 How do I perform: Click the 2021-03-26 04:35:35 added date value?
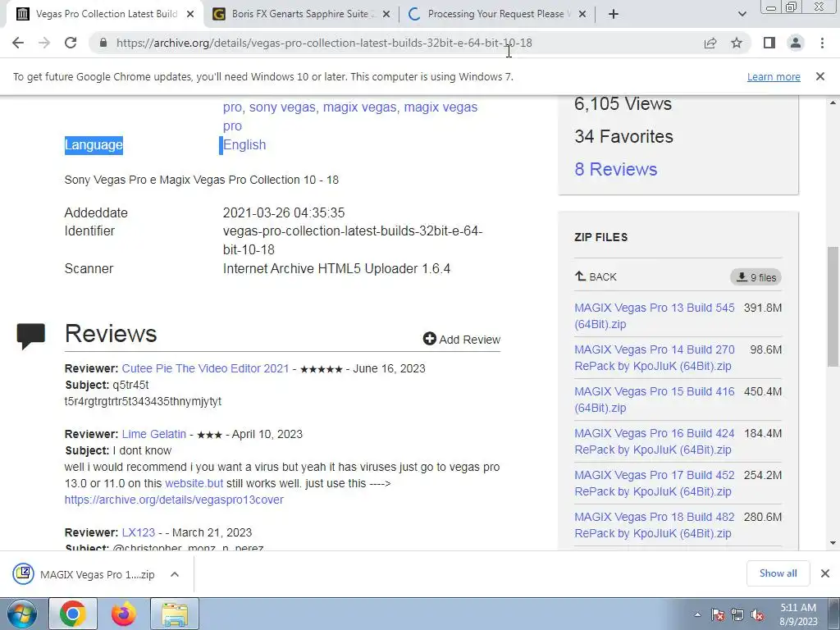283,212
